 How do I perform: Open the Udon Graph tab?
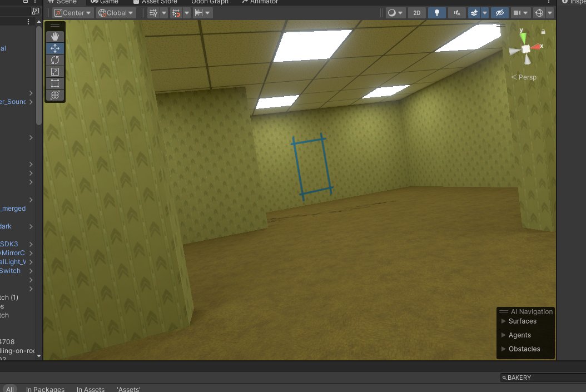210,2
